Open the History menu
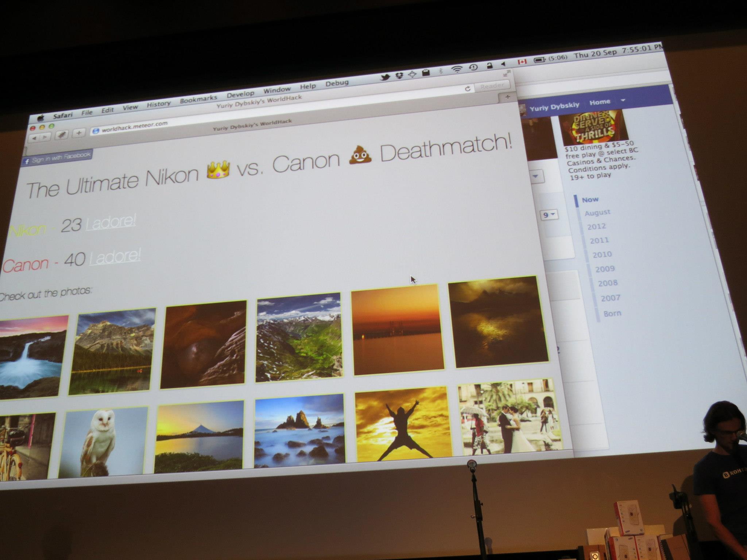The image size is (747, 560). pos(159,104)
